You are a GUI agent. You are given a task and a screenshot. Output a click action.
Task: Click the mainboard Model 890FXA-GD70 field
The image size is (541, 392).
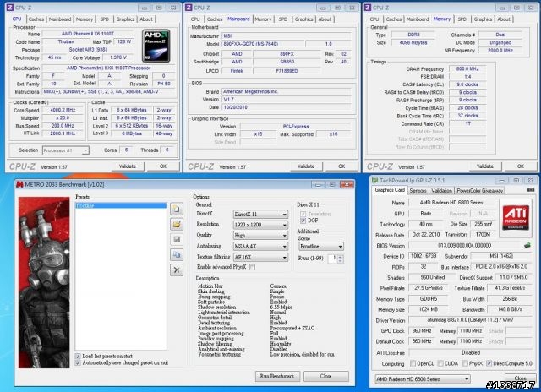[263, 44]
